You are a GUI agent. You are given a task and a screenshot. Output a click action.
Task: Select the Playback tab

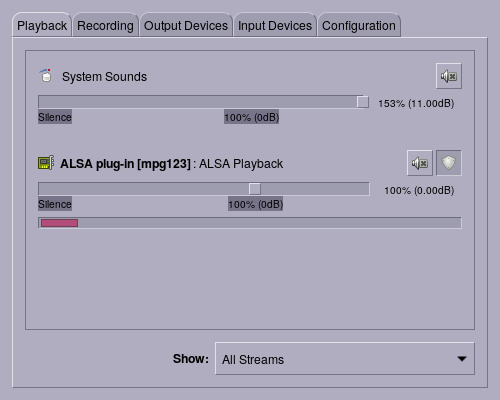pos(42,26)
